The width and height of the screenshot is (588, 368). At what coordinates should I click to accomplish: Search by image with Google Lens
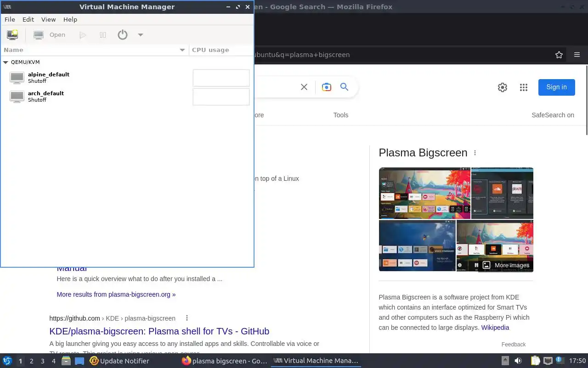click(x=327, y=87)
